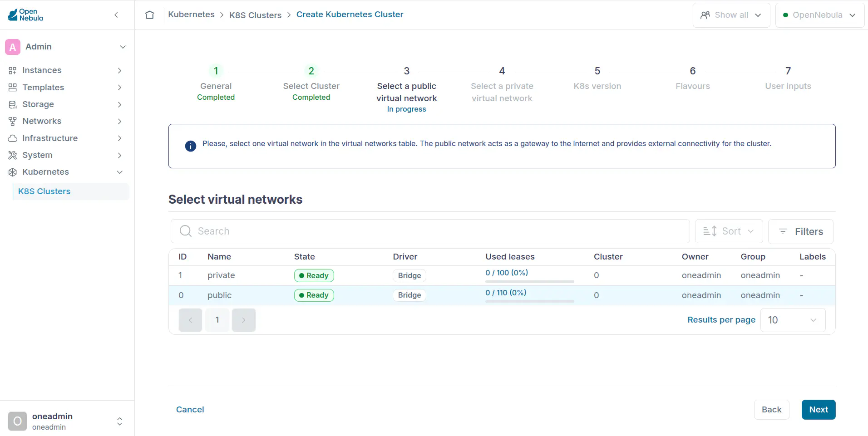868x436 pixels.
Task: Open the Results per page dropdown
Action: tap(793, 320)
